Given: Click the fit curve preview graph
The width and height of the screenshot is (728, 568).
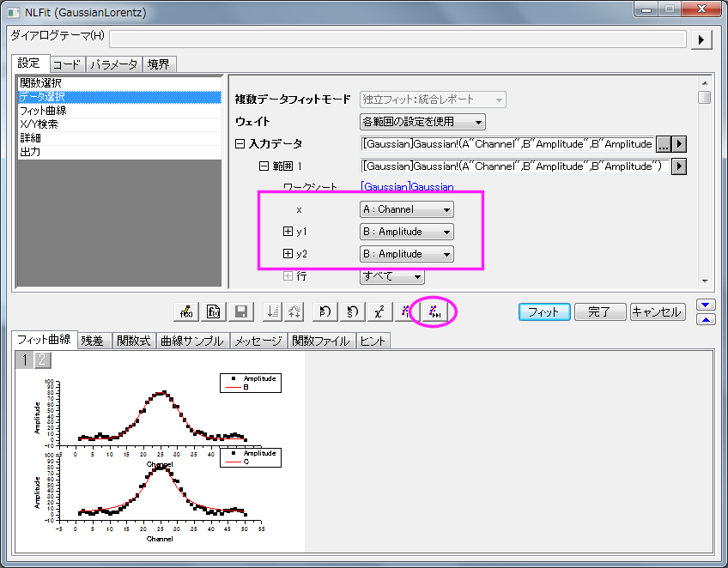Looking at the screenshot, I should pos(160,452).
